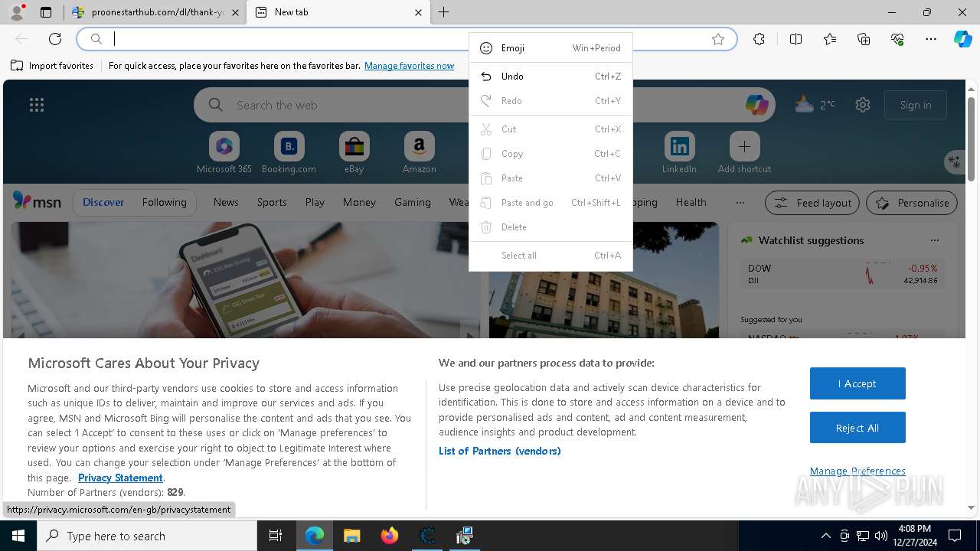Open the Amazon shortcut
Screen dimensions: 980x551
coord(420,153)
